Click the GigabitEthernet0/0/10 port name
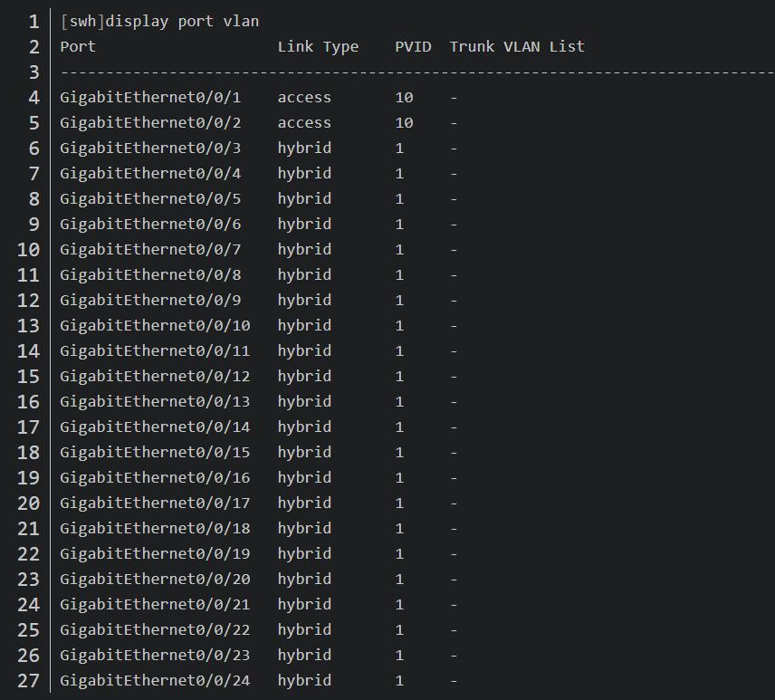The image size is (775, 700). pyautogui.click(x=155, y=325)
